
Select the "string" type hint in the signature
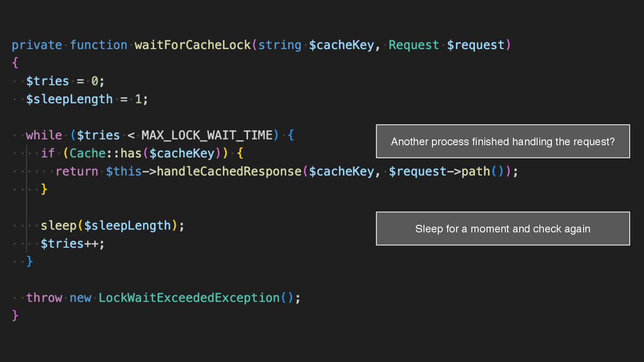click(280, 45)
